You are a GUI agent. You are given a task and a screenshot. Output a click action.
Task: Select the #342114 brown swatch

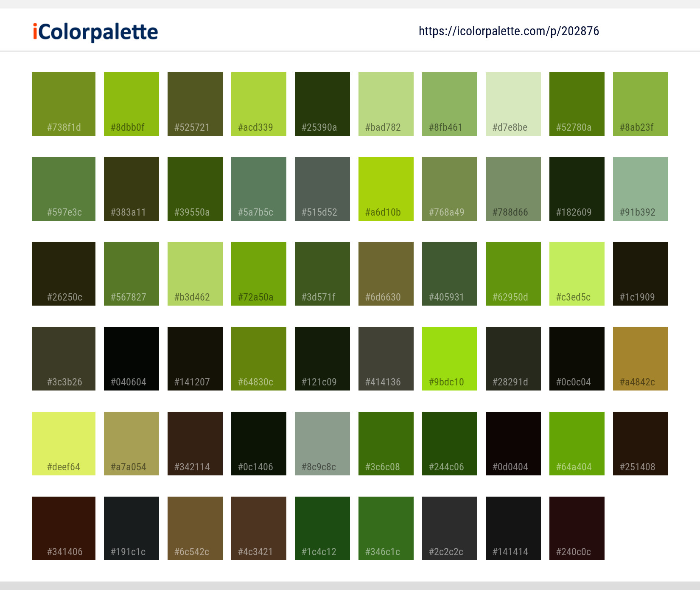click(x=195, y=444)
